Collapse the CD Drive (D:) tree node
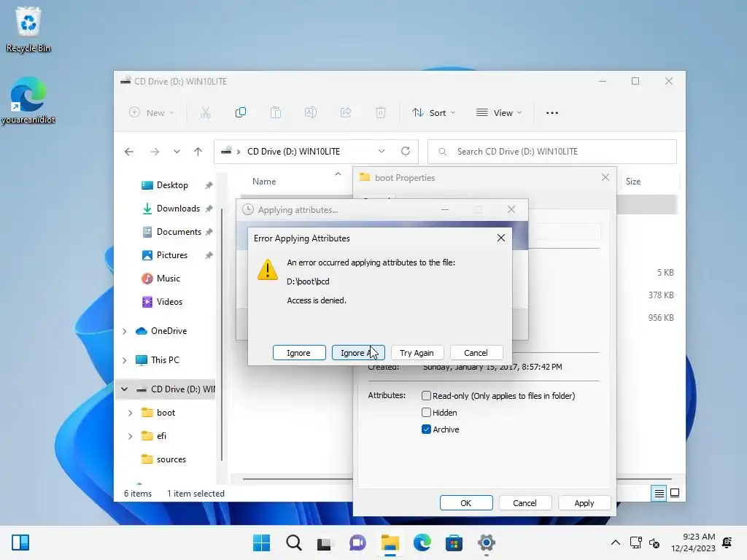Viewport: 747px width, 560px height. 125,389
